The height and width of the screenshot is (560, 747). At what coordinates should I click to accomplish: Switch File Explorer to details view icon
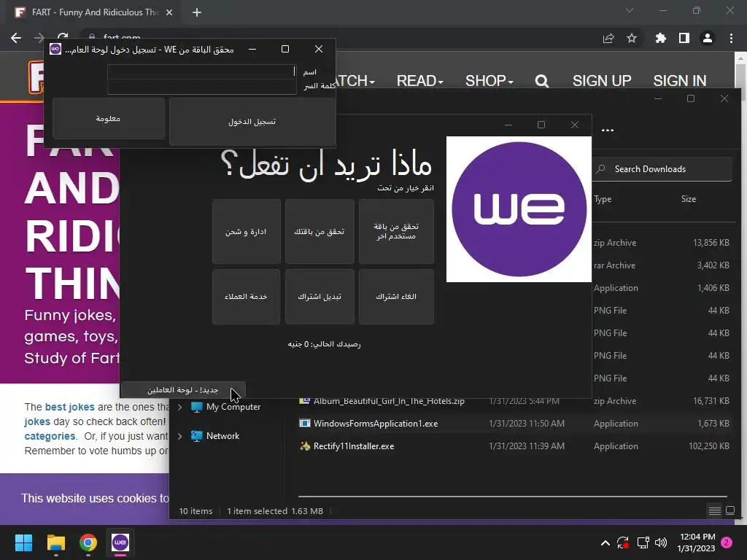click(x=715, y=511)
